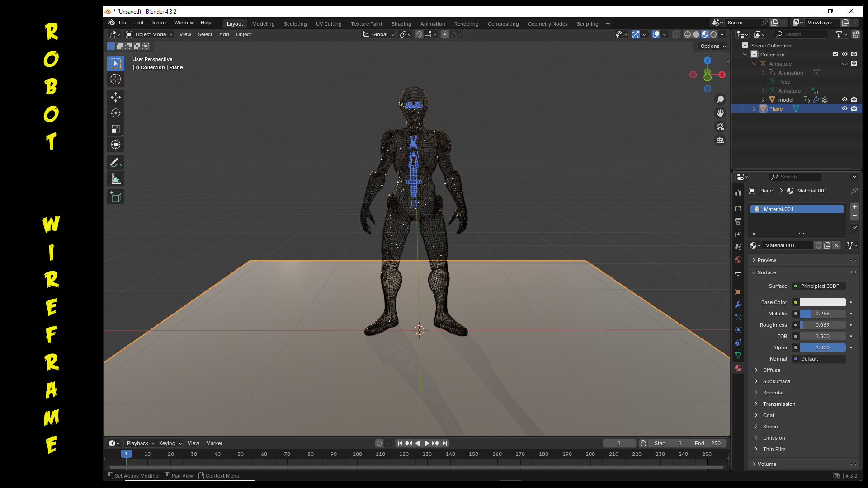868x488 pixels.
Task: Expand the Plane tree item
Action: [754, 109]
